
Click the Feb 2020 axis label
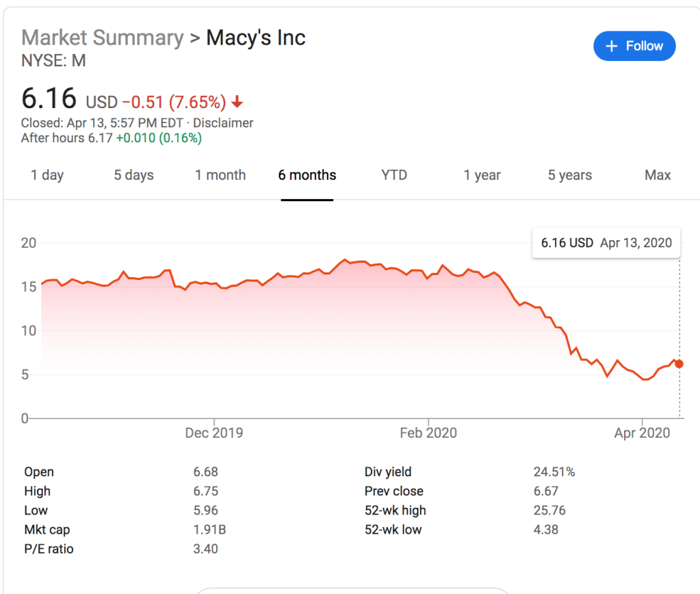pyautogui.click(x=428, y=433)
